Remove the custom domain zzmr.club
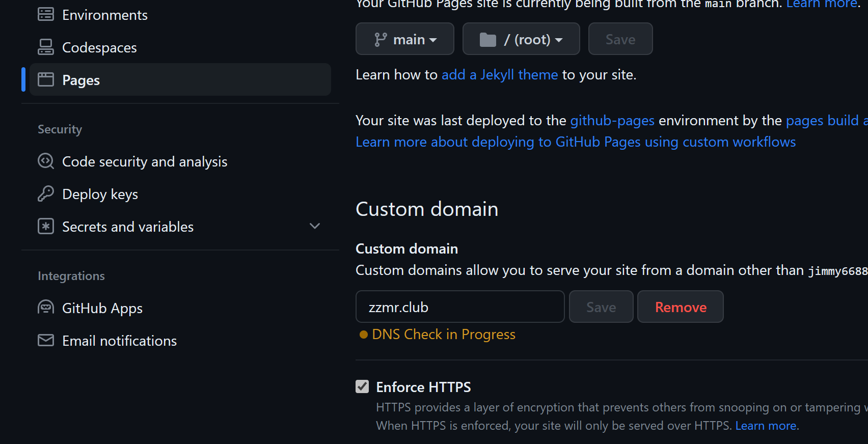 coord(680,307)
